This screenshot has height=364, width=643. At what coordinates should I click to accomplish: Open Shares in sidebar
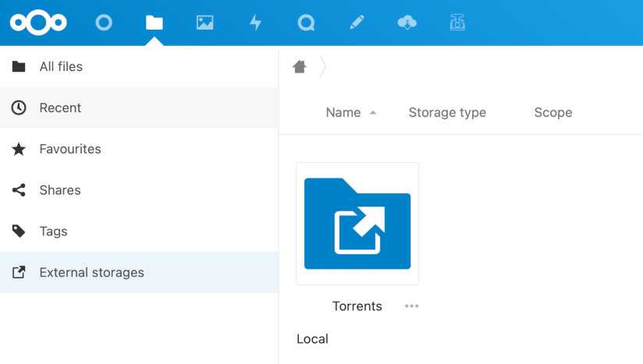[60, 190]
